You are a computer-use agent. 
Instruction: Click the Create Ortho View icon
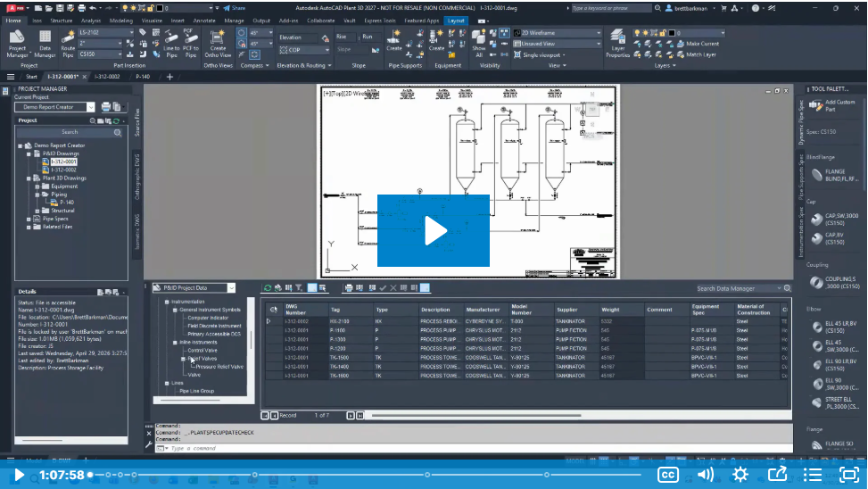click(218, 43)
